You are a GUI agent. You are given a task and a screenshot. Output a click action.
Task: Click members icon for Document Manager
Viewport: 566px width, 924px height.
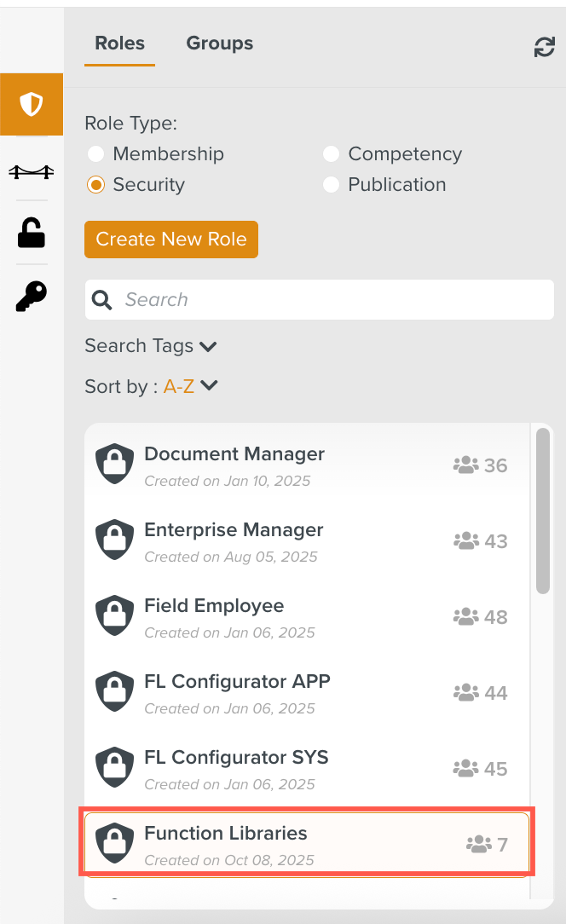(x=465, y=465)
